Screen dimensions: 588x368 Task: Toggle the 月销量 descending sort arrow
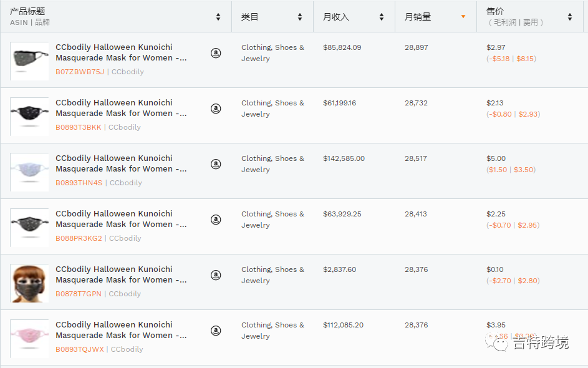(463, 17)
